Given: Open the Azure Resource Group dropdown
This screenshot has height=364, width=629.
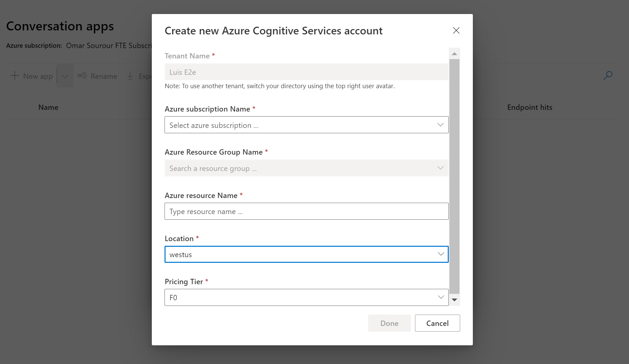Looking at the screenshot, I should 306,168.
